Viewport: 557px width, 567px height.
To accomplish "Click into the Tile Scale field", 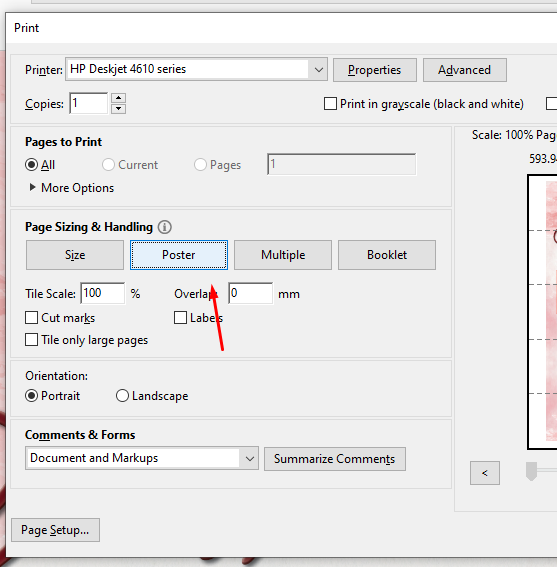I will 103,293.
